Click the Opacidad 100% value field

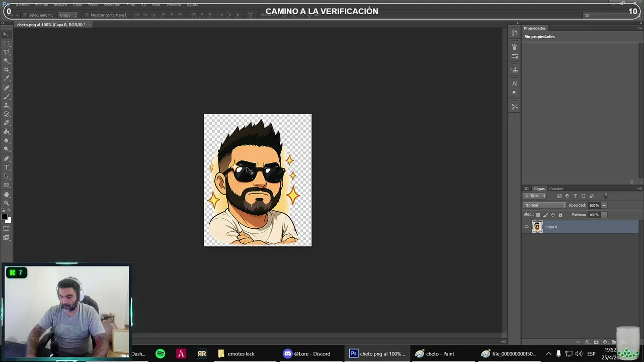pos(594,205)
